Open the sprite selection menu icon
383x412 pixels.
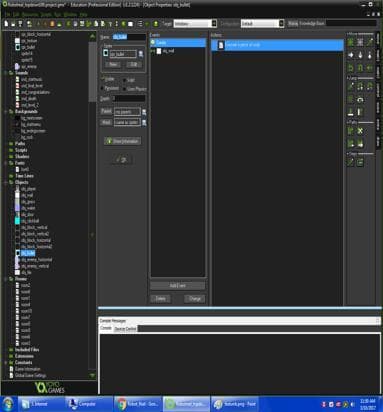pos(141,54)
